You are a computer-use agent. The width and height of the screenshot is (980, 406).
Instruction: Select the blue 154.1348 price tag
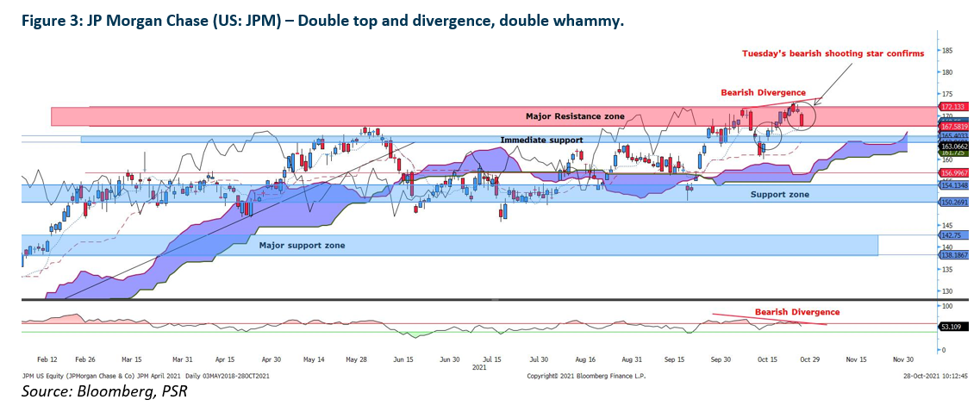tap(954, 184)
